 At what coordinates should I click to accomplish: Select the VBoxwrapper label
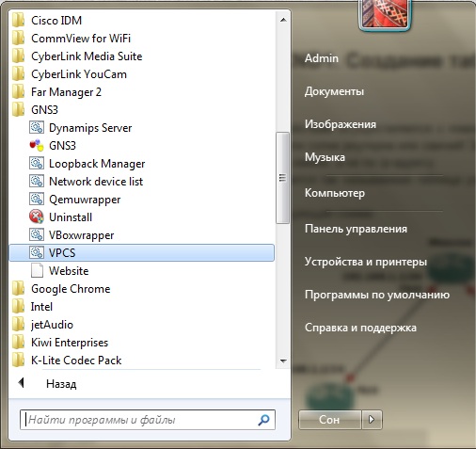pos(82,235)
